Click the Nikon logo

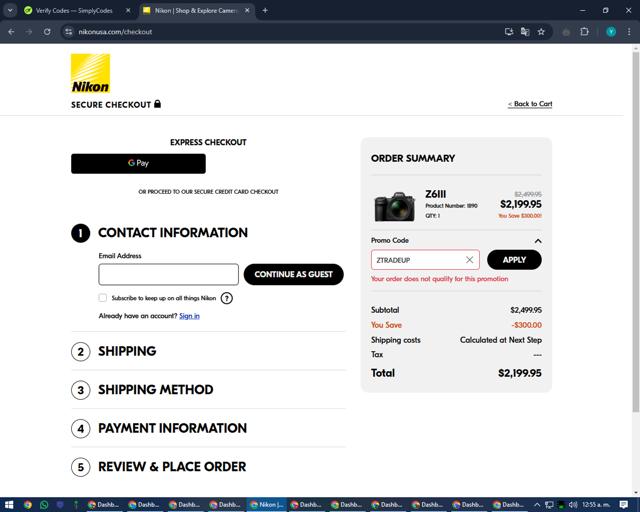90,73
